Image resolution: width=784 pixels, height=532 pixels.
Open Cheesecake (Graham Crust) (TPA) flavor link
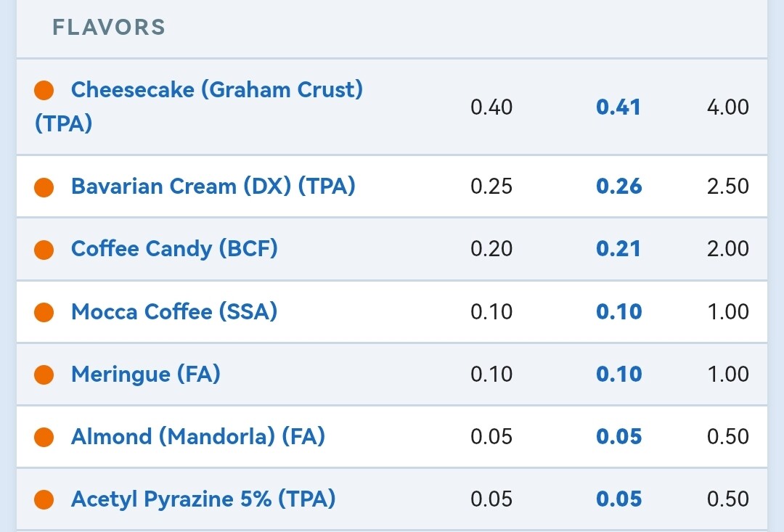(198, 107)
